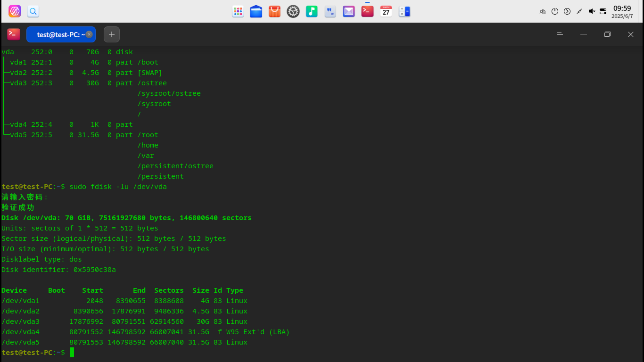Open the power shutdown tray icon
This screenshot has height=362, width=644.
pos(555,11)
